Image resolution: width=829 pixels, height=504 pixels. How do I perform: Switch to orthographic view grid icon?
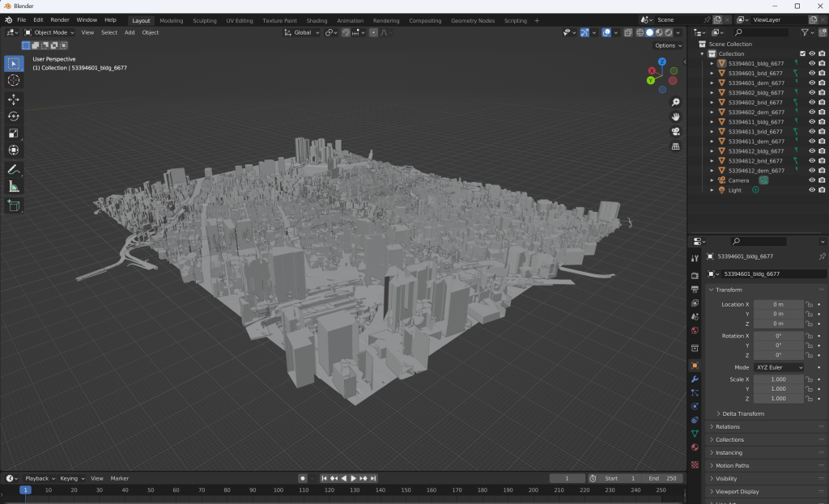tap(675, 146)
